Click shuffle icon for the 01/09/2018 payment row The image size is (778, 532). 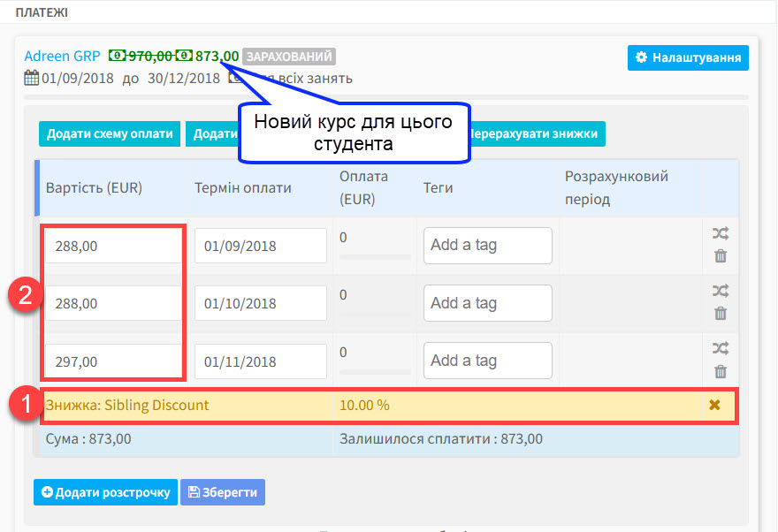tap(721, 234)
